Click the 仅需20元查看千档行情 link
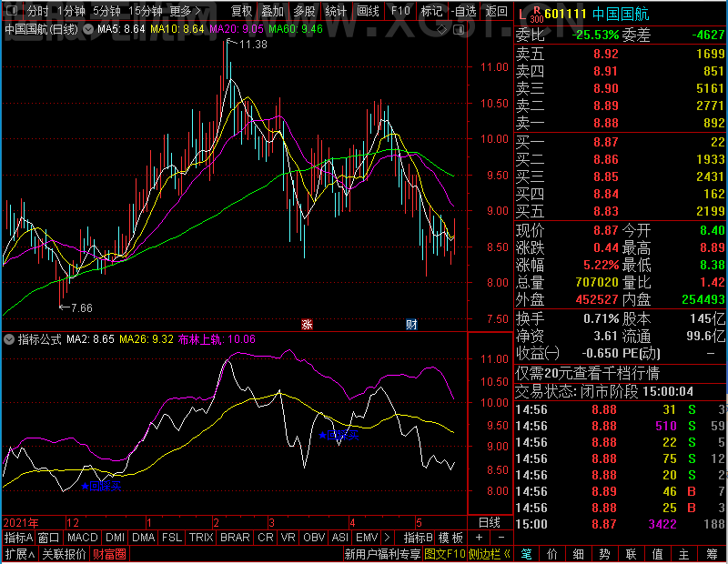This screenshot has height=564, width=728. [x=587, y=373]
